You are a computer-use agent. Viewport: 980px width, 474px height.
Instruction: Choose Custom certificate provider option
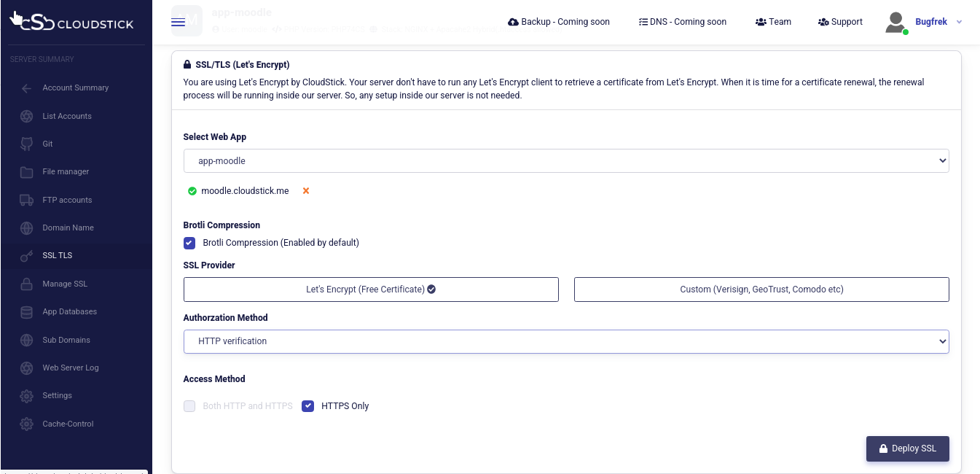761,290
